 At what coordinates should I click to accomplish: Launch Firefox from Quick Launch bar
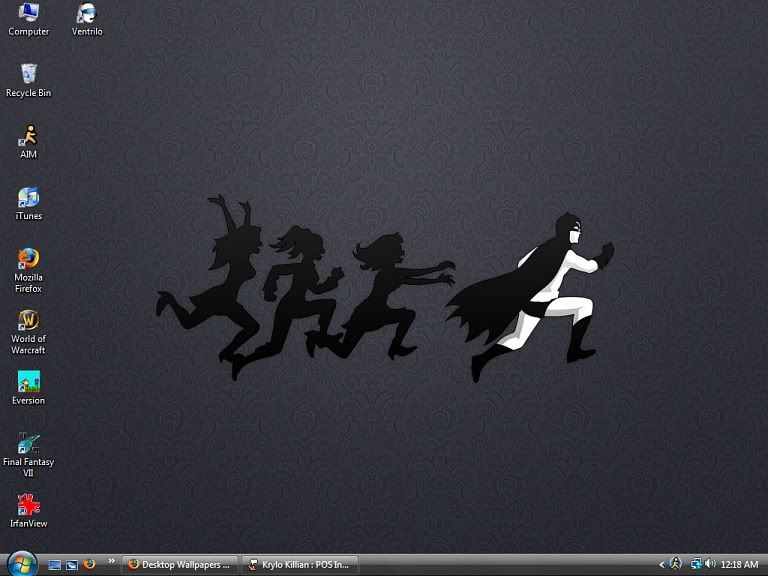pyautogui.click(x=89, y=564)
